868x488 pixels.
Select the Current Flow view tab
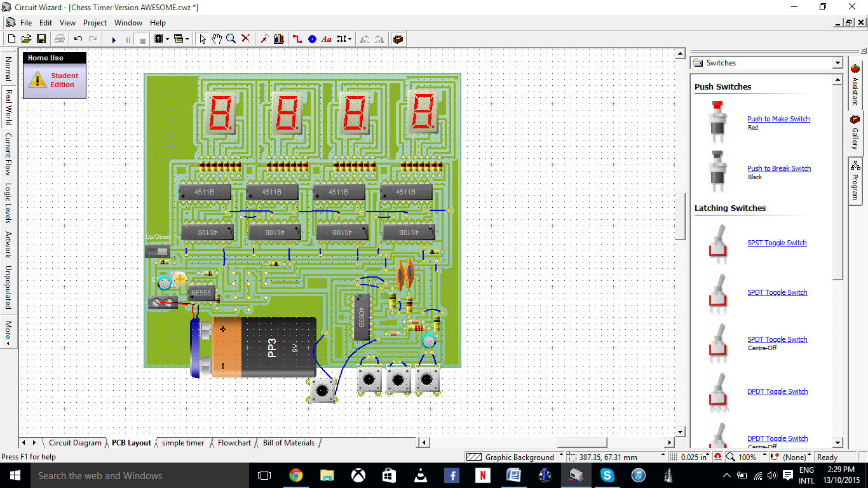(x=8, y=154)
